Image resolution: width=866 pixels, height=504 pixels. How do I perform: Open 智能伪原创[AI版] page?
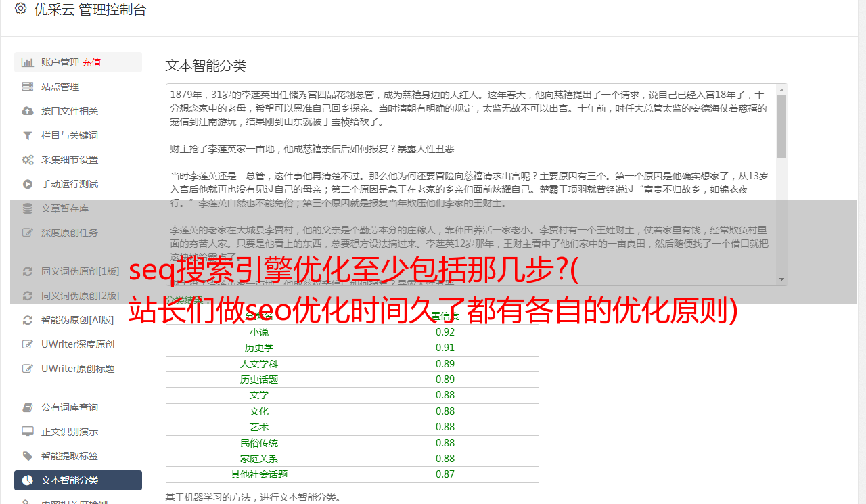tap(78, 320)
